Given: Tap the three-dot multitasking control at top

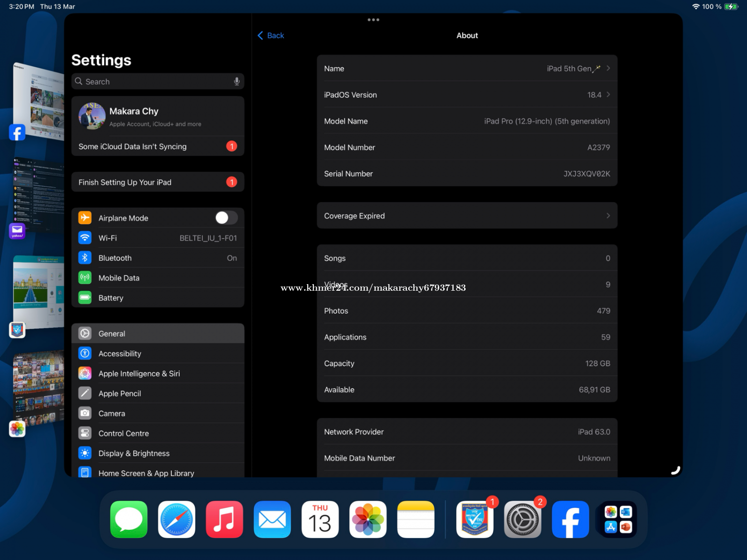Looking at the screenshot, I should (373, 20).
